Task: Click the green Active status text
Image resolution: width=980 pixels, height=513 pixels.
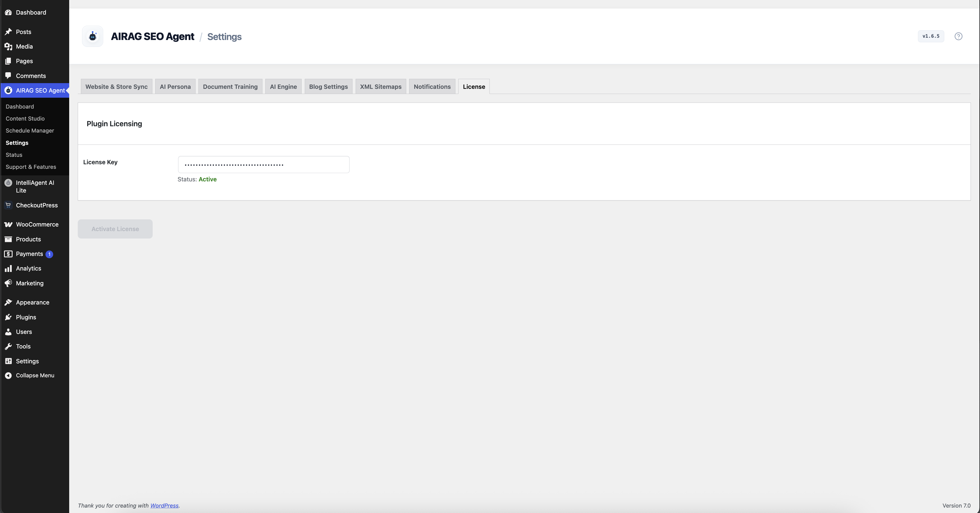Action: (208, 179)
